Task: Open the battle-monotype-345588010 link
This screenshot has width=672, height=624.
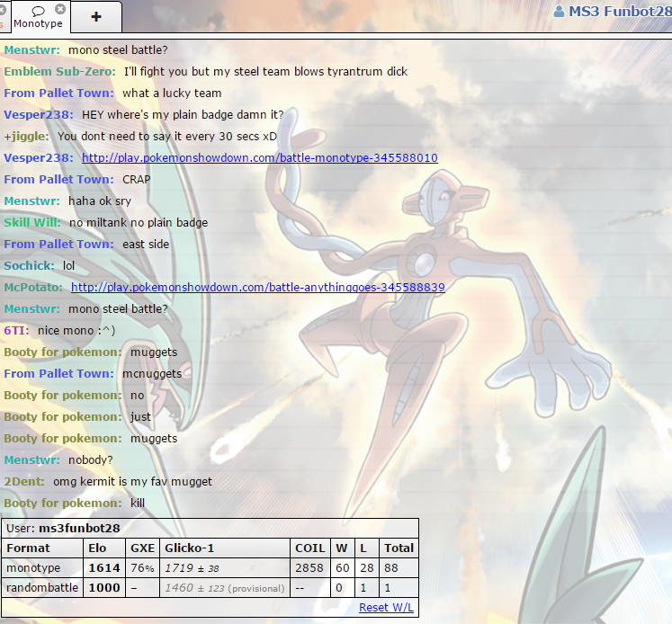Action: (260, 158)
